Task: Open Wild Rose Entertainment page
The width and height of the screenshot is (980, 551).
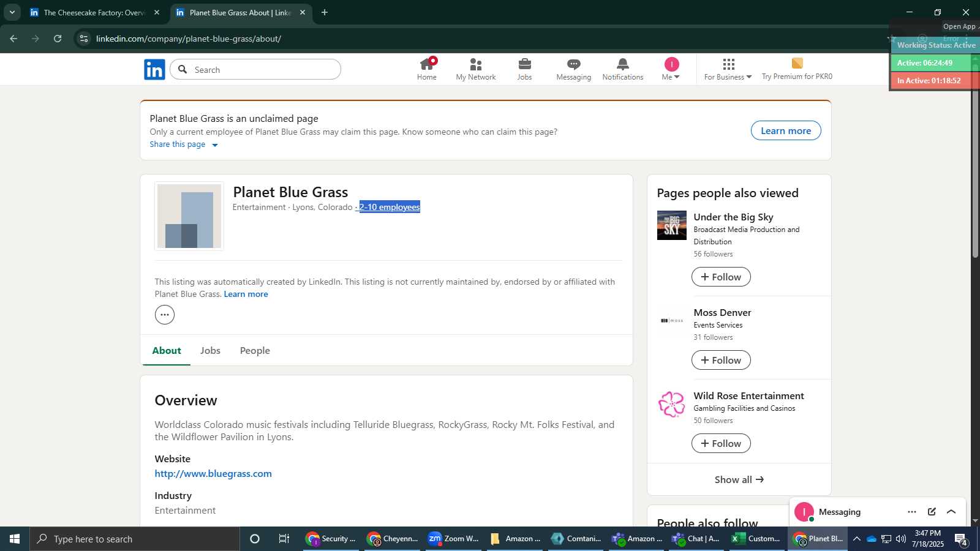Action: click(748, 395)
